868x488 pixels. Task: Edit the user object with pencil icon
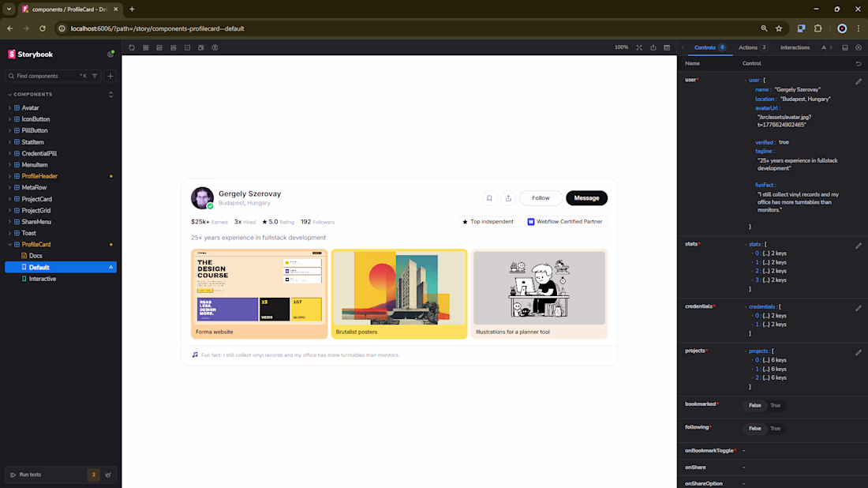click(859, 81)
